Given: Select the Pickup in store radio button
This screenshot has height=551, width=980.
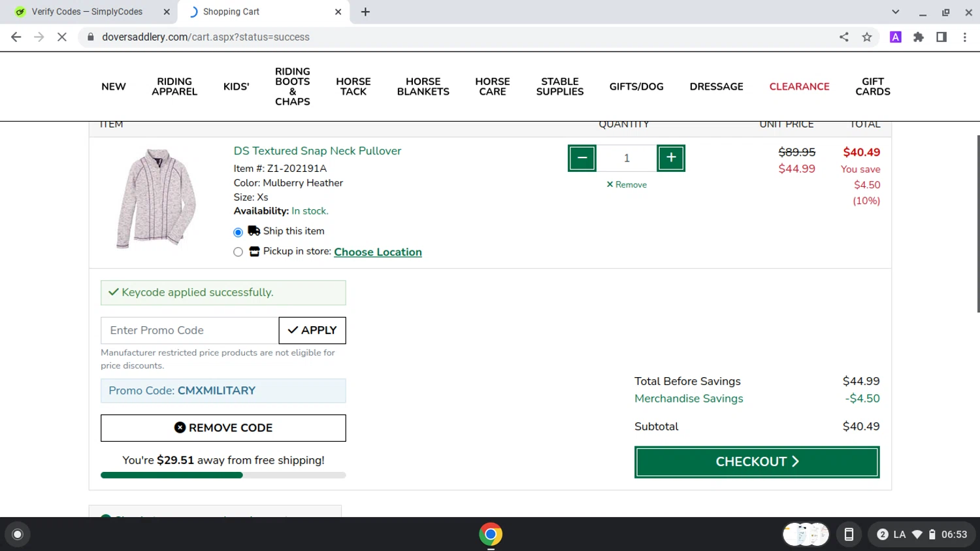Looking at the screenshot, I should coord(238,252).
